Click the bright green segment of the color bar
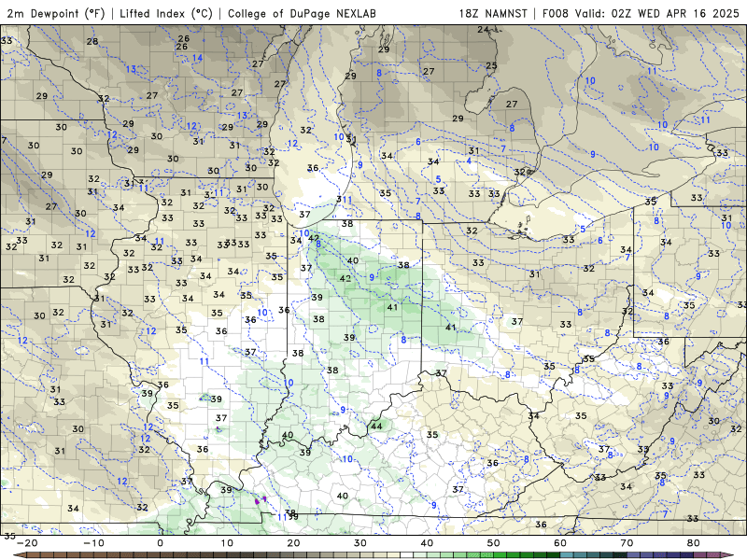Viewport: 747px width, 560px height. coord(500,555)
